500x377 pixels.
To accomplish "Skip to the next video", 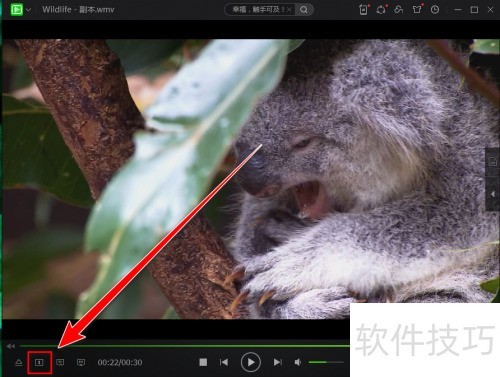I will click(278, 362).
